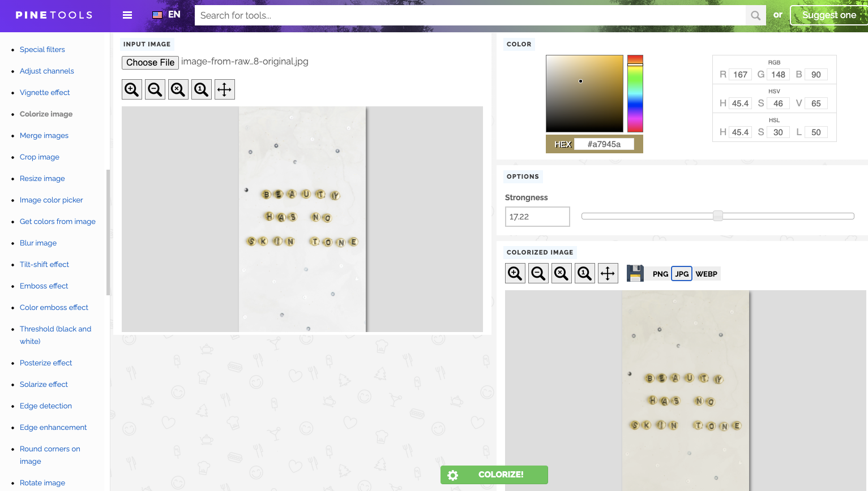
Task: Keep JPG selected as output format
Action: [682, 274]
